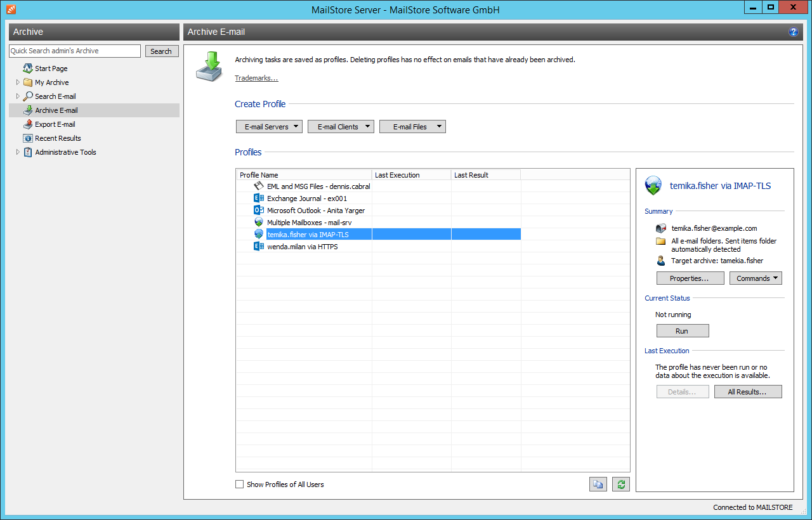Click the Start Page icon in sidebar
This screenshot has height=520, width=812.
[x=28, y=68]
